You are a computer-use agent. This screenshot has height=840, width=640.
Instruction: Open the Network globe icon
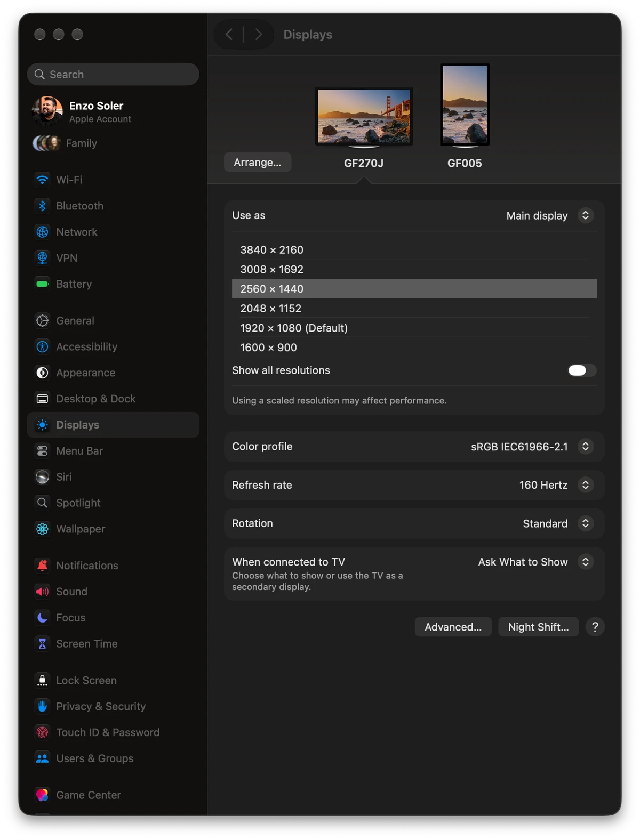tap(42, 232)
